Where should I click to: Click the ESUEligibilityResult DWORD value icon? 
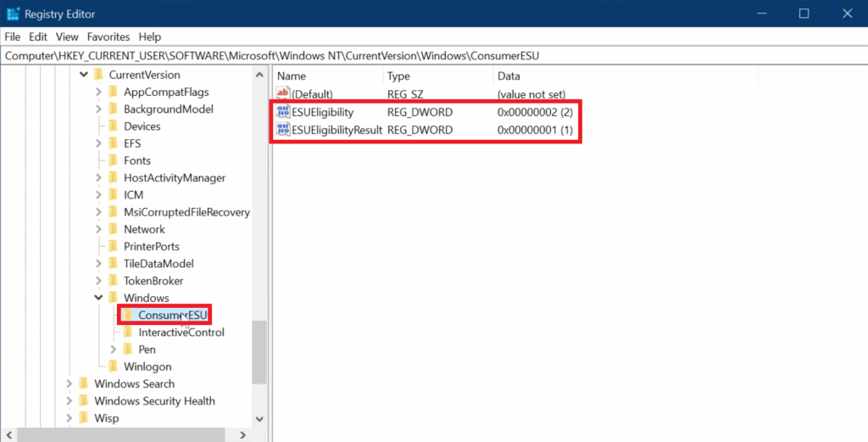point(283,130)
